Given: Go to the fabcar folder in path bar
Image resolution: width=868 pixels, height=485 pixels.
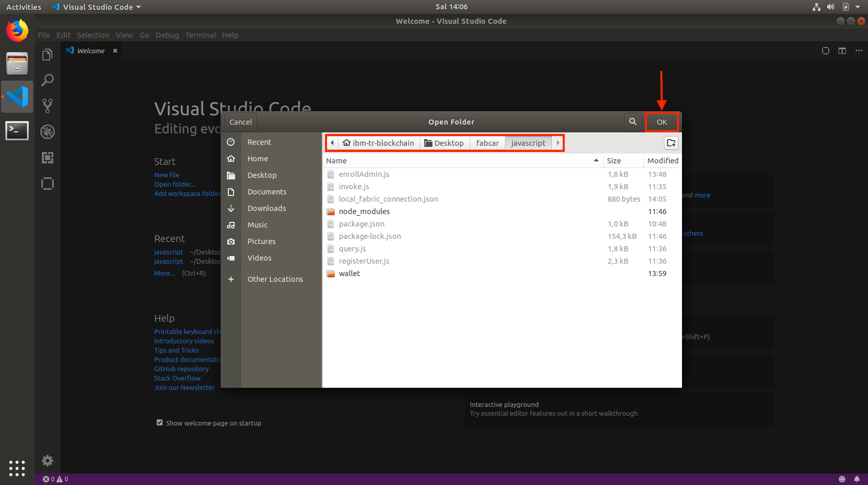Looking at the screenshot, I should click(487, 143).
